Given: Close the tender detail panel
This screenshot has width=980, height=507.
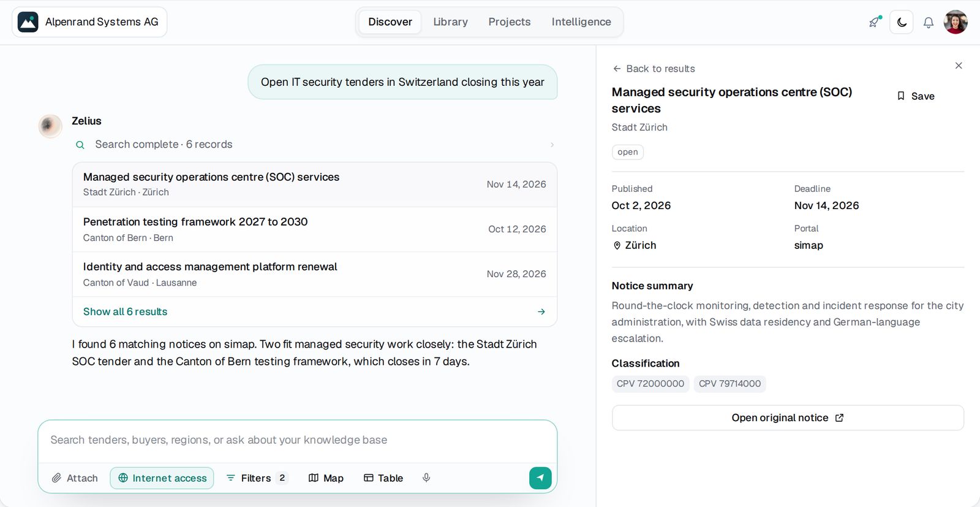Looking at the screenshot, I should coord(959,66).
